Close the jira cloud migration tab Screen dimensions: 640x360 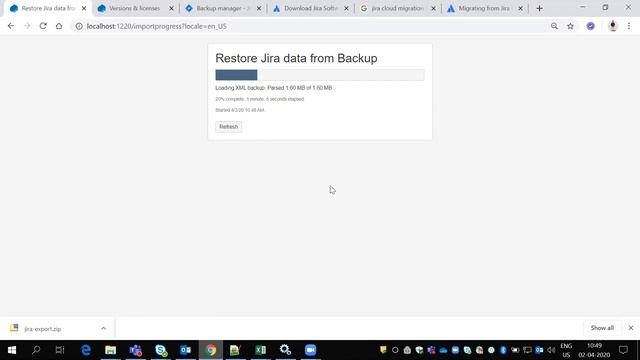(x=433, y=8)
